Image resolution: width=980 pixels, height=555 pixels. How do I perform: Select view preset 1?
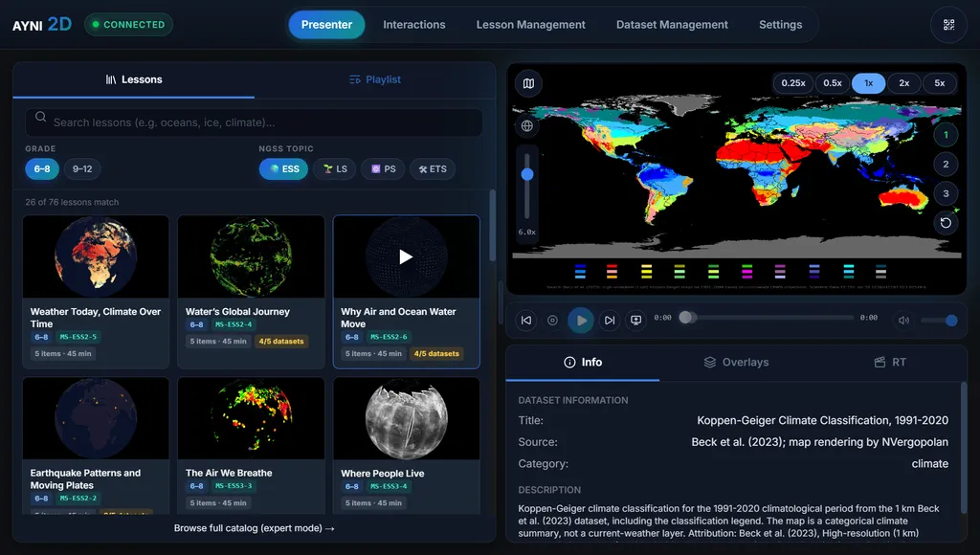tap(946, 134)
